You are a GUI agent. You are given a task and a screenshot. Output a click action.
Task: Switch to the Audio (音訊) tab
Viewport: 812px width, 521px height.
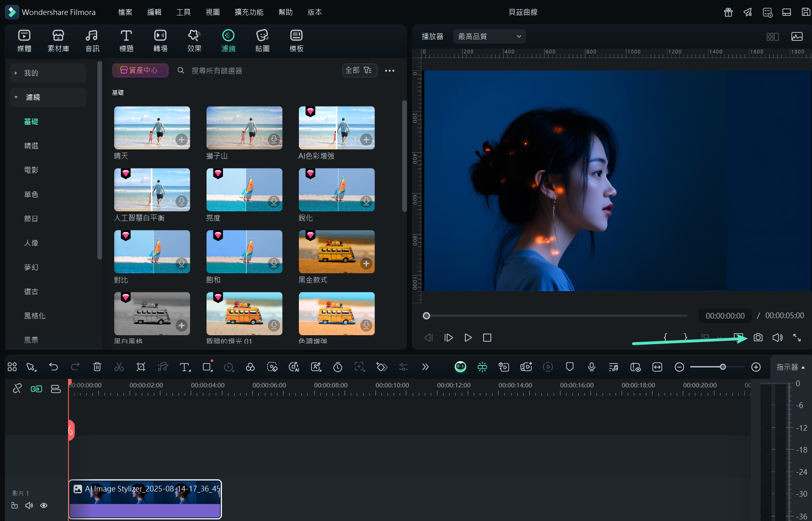[92, 41]
